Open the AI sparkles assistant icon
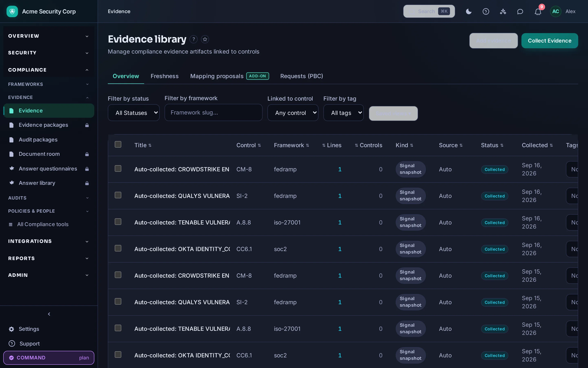The height and width of the screenshot is (368, 588). point(503,11)
